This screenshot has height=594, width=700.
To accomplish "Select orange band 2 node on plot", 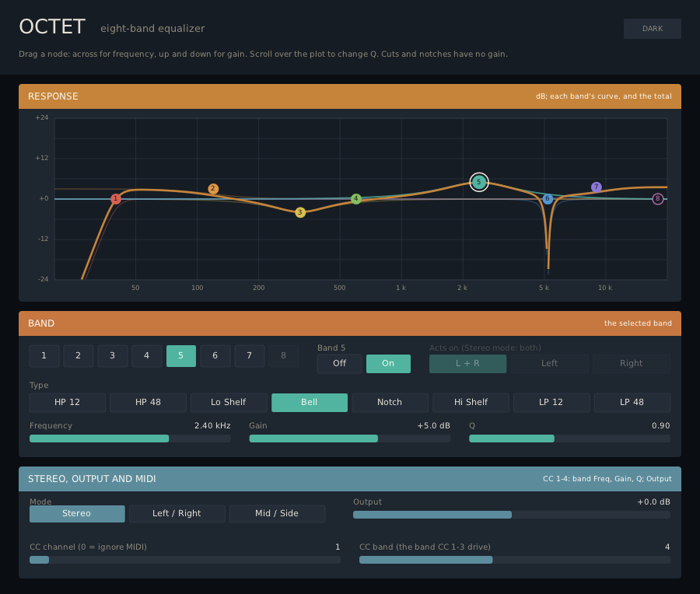I will pos(213,189).
